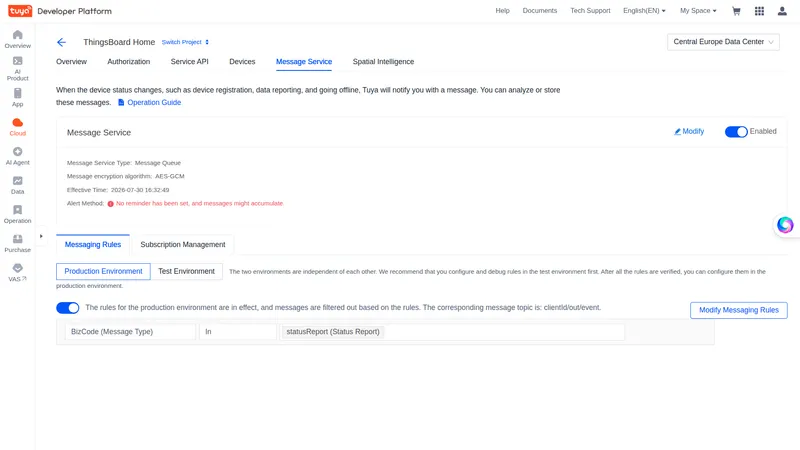Switch to the Authorization tab
This screenshot has width=800, height=450.
click(x=129, y=62)
